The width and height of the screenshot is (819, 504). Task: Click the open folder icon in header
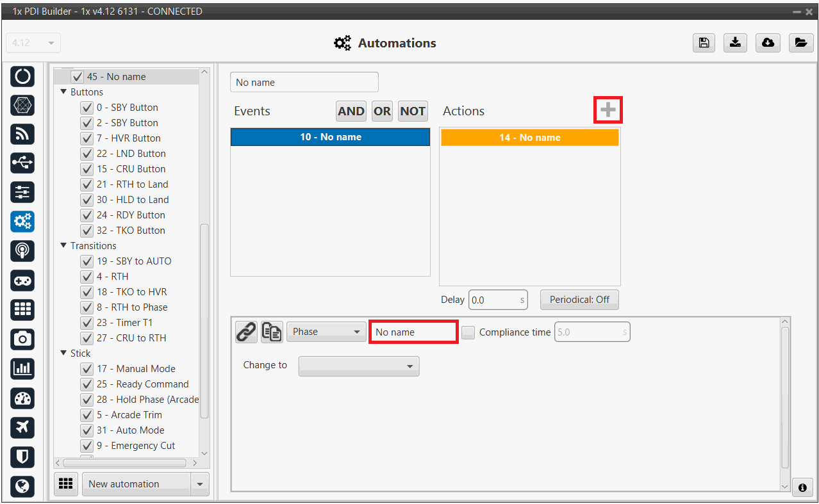pyautogui.click(x=800, y=43)
